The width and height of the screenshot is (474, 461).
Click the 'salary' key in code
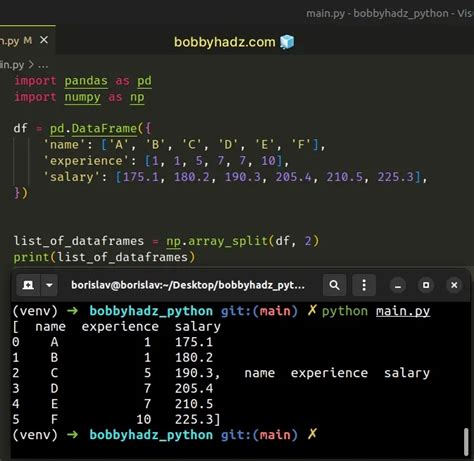click(71, 177)
